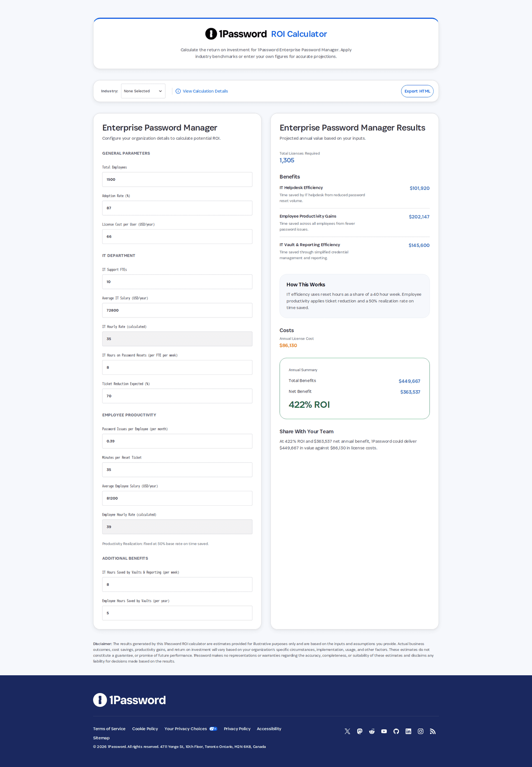The image size is (532, 767).
Task: Open Accessibility footer link
Action: point(269,729)
